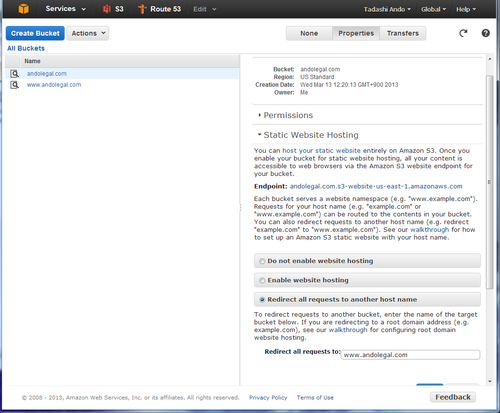Click the creation date value Wed Mar 13
Screen dimensions: 500x413
pyautogui.click(x=349, y=85)
